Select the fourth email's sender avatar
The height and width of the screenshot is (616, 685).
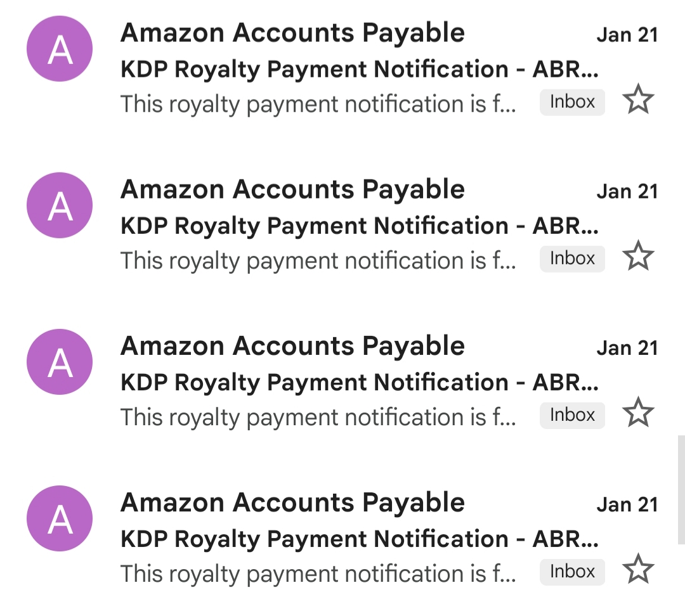point(60,518)
